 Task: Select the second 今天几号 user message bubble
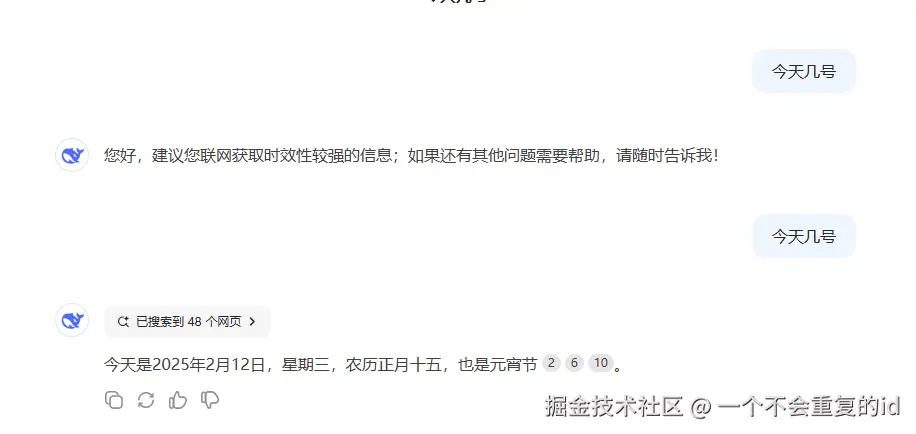tap(804, 236)
